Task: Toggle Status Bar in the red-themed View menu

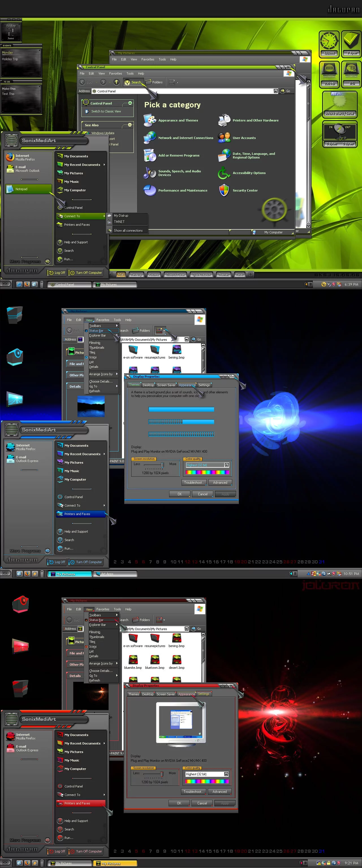Action: click(x=96, y=620)
